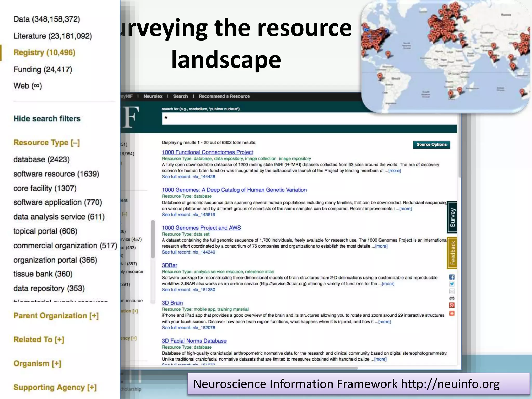
Task: Select the Data (348,158,372) category
Action: tap(47, 19)
